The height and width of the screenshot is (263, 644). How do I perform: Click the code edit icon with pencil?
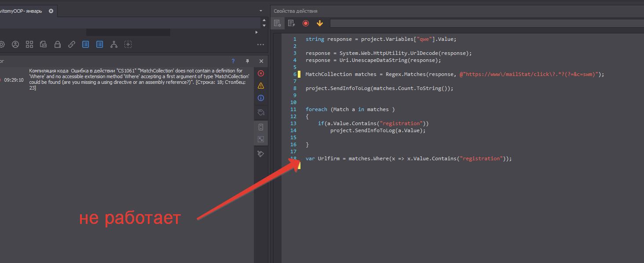pyautogui.click(x=291, y=23)
